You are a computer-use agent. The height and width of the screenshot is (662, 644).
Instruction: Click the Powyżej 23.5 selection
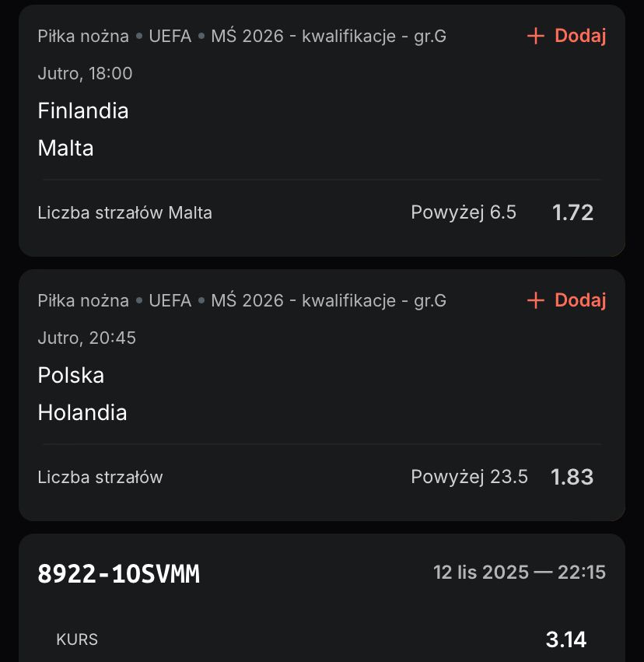pyautogui.click(x=469, y=477)
